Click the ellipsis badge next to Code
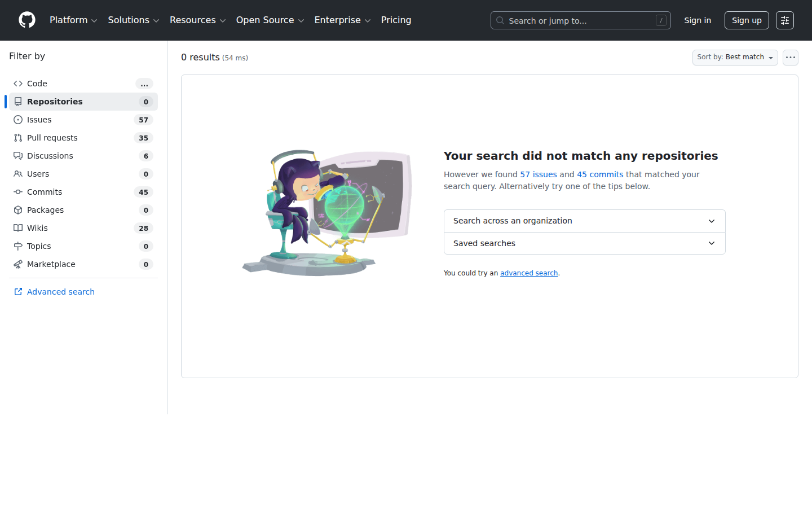Screen dimensions: 812x508 tap(144, 84)
